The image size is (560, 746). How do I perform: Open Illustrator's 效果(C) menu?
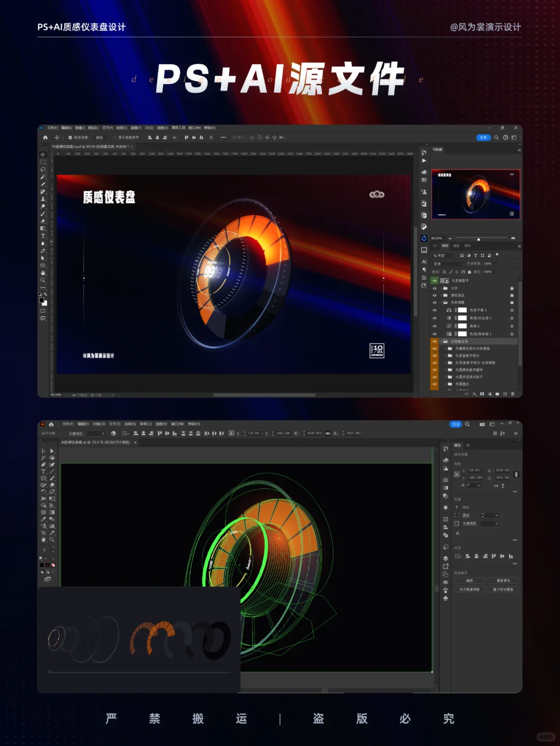coord(146,424)
